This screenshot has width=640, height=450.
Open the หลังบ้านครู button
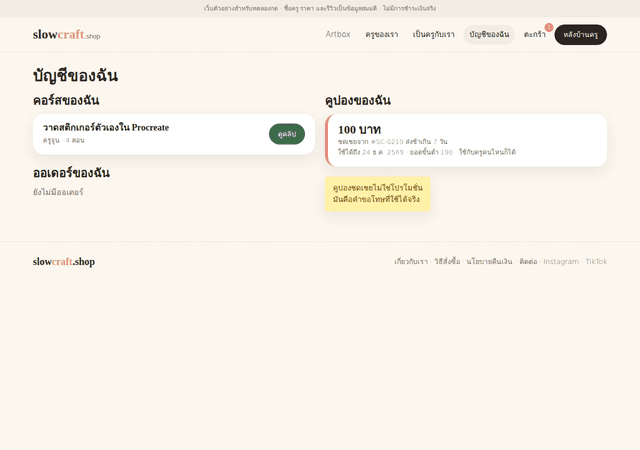[x=580, y=35]
